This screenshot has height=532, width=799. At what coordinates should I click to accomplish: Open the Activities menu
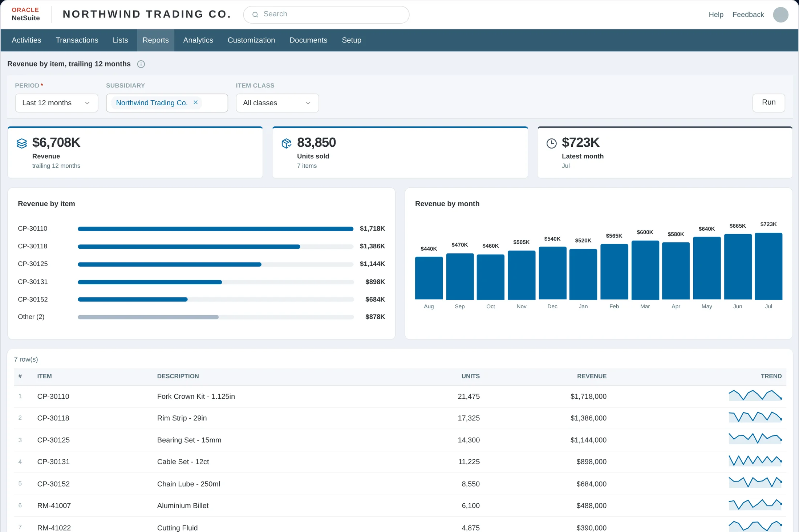(x=26, y=40)
